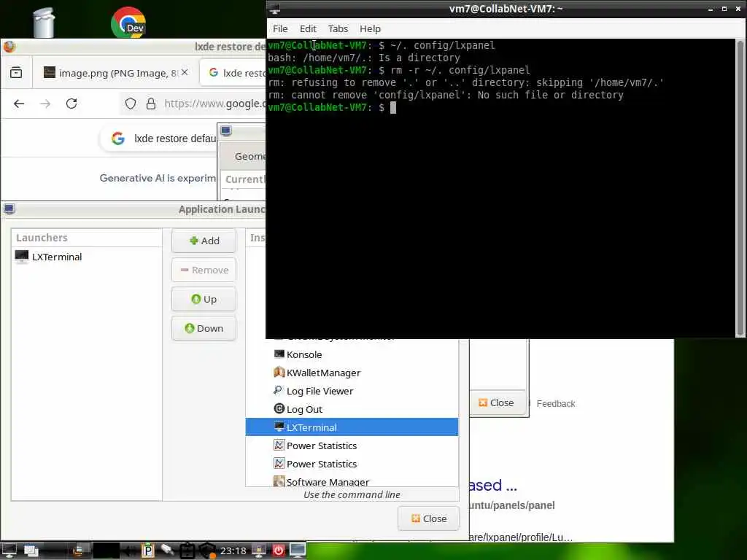Click the red power button in taskbar
Image resolution: width=747 pixels, height=560 pixels.
coord(278,551)
